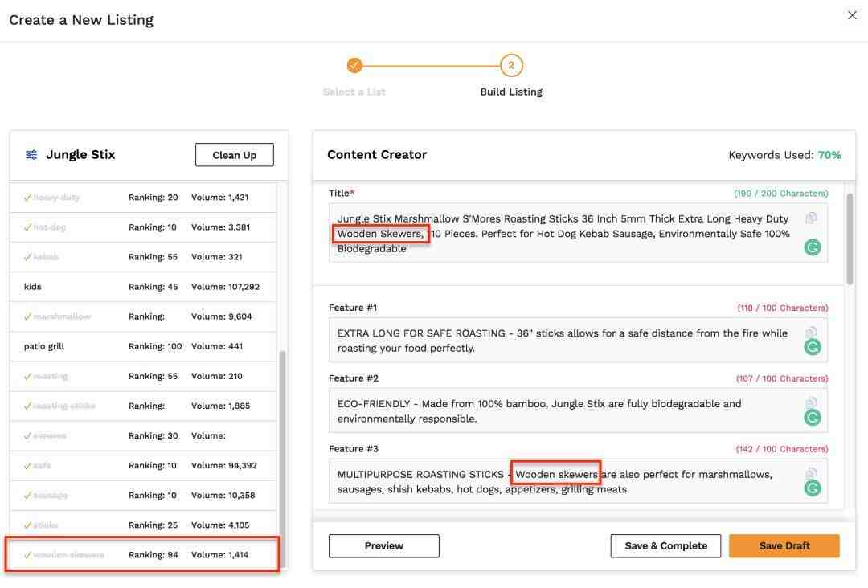Go back to completed Select a List step
This screenshot has height=588, width=868.
(354, 66)
